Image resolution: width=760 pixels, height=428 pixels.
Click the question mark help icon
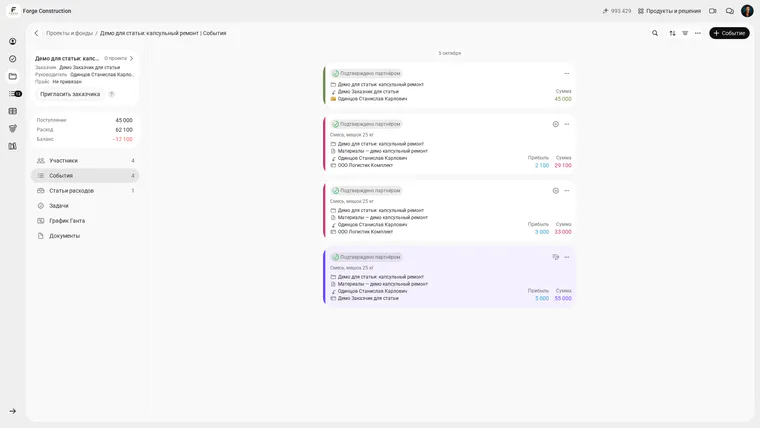click(x=111, y=94)
